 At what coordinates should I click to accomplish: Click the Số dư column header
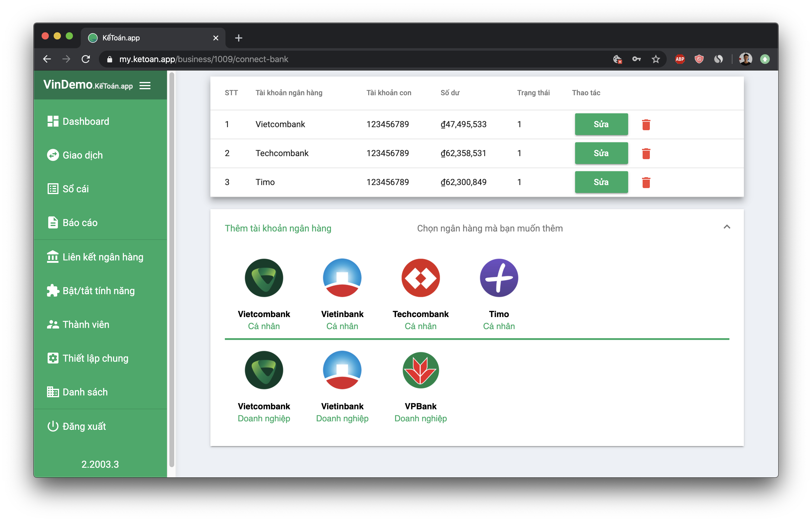450,93
